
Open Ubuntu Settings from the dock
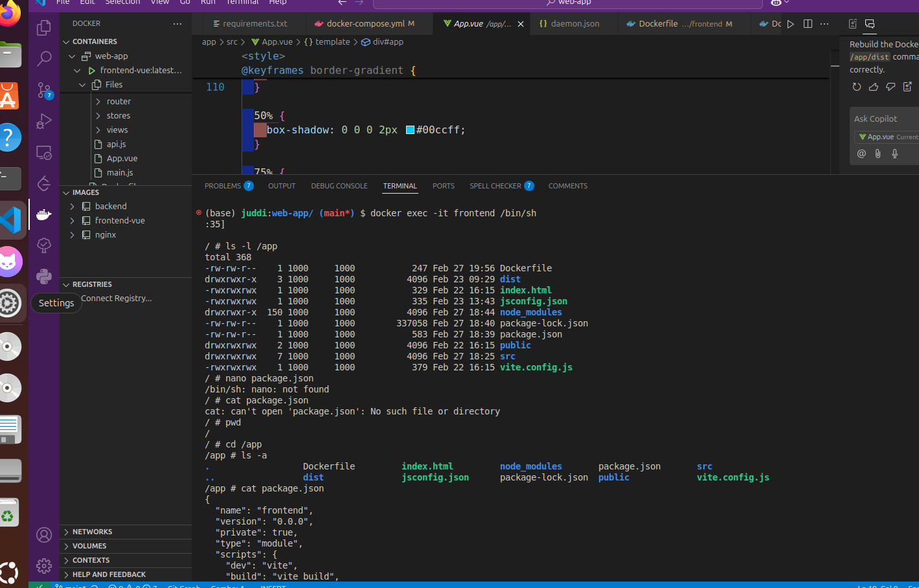click(9, 303)
